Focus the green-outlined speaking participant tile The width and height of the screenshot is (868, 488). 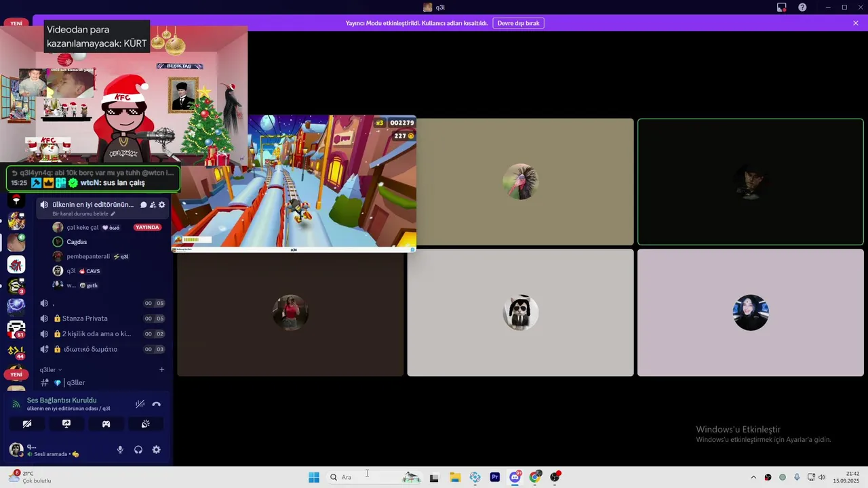(x=751, y=182)
